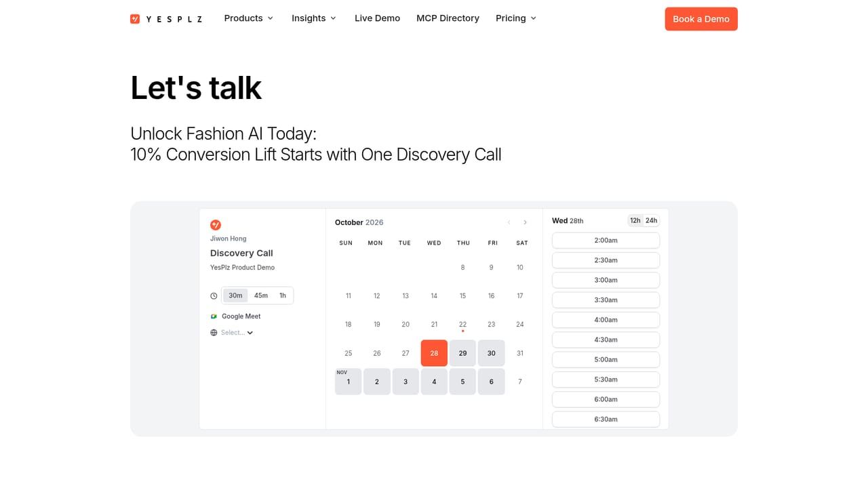The image size is (868, 488).
Task: Choose the 4:00am time slot
Action: tap(606, 320)
